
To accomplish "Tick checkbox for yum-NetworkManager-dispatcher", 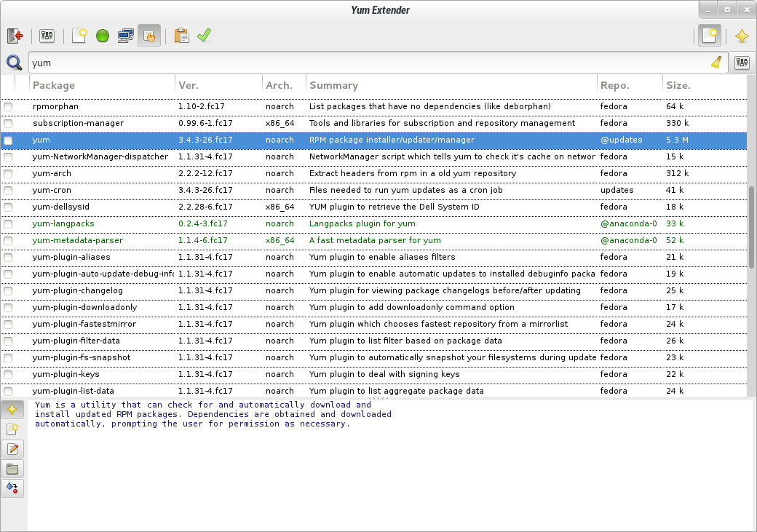I will (x=8, y=157).
